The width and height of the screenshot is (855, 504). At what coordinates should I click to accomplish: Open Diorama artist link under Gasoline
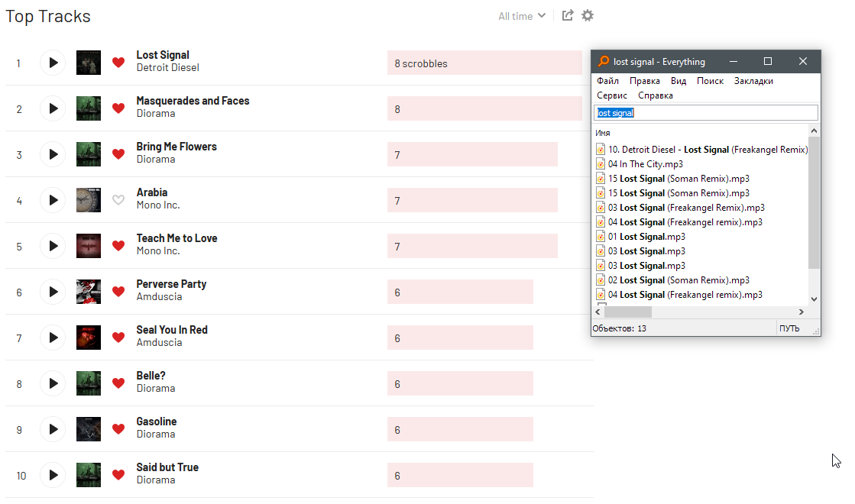pyautogui.click(x=156, y=434)
